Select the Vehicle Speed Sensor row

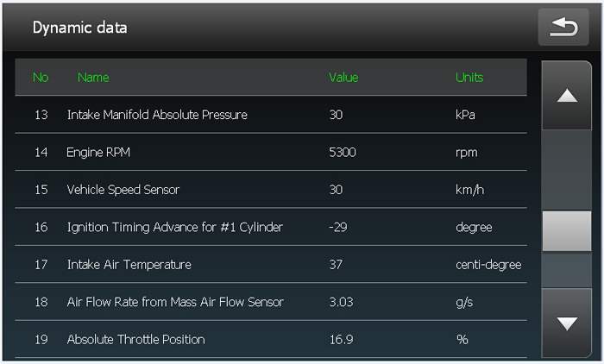[271, 190]
